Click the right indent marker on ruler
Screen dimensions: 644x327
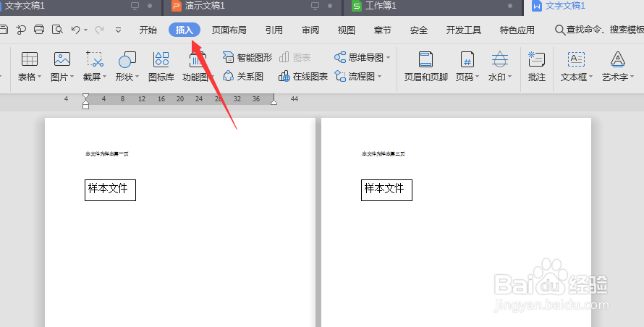click(274, 101)
